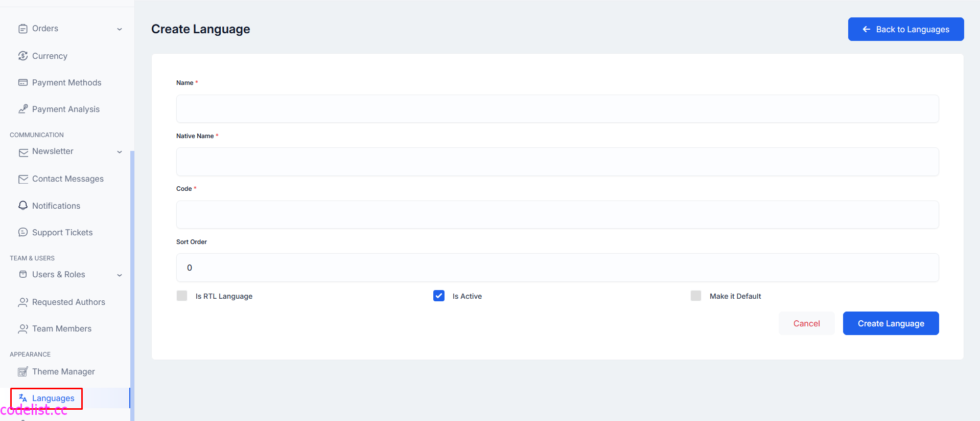The width and height of the screenshot is (980, 421).
Task: Focus the Name input field
Action: point(557,108)
